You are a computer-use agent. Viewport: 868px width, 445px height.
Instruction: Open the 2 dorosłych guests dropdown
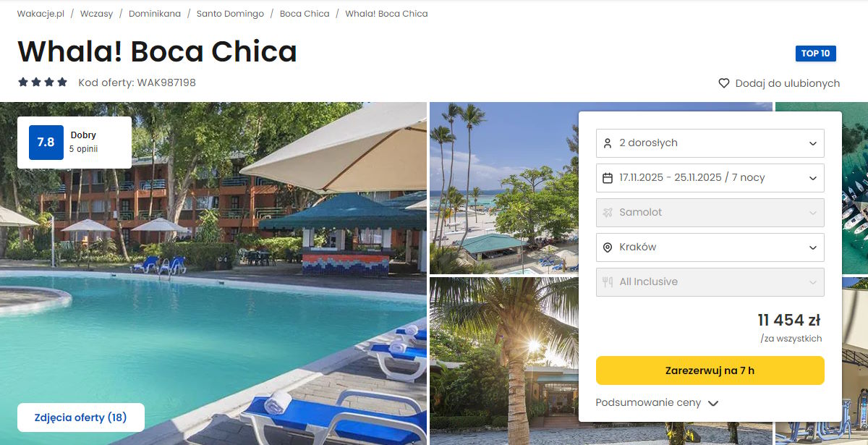710,143
